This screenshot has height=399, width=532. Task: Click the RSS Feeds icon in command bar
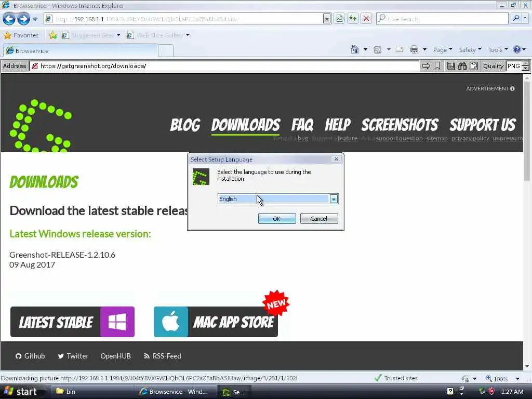click(377, 50)
